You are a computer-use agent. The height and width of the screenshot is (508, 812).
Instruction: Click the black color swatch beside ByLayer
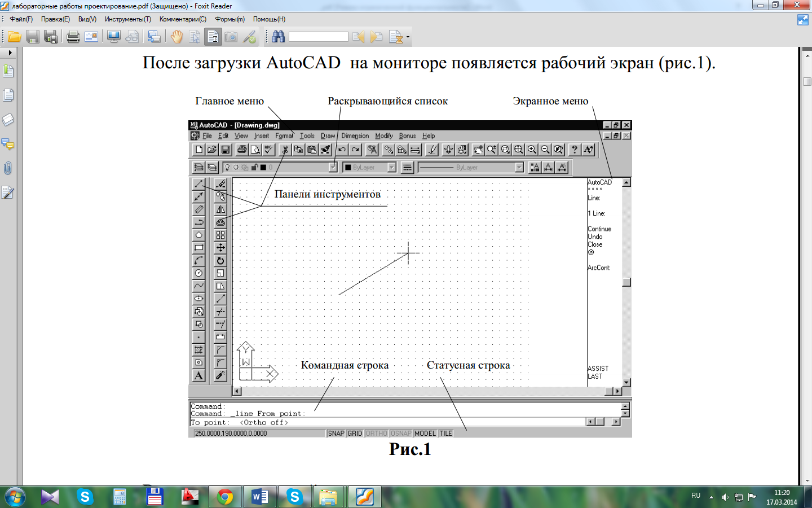(x=348, y=167)
